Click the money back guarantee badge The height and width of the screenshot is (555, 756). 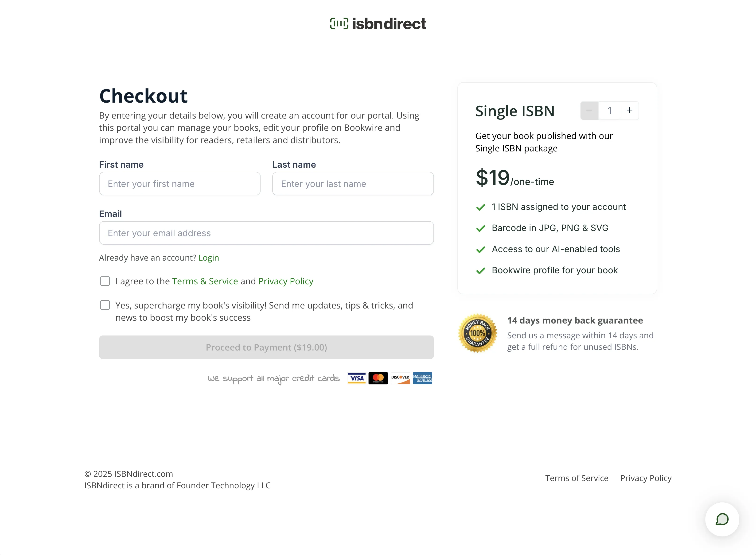point(477,333)
